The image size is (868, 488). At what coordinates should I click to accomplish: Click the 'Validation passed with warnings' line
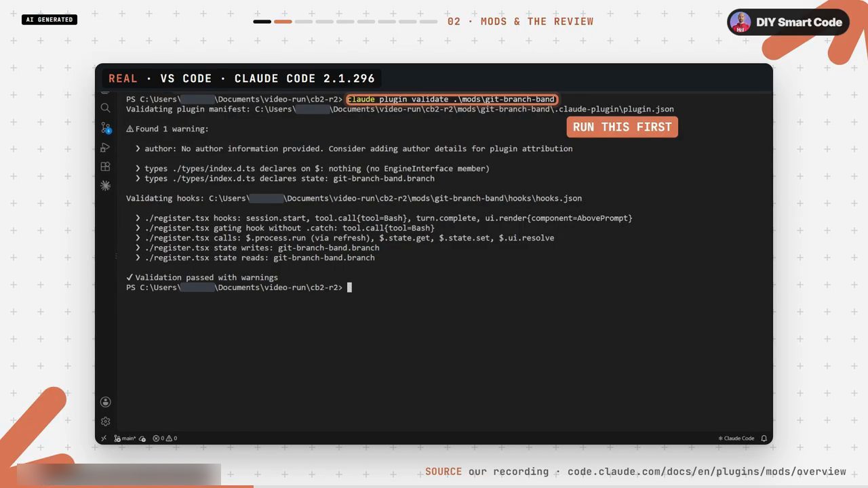pos(202,277)
